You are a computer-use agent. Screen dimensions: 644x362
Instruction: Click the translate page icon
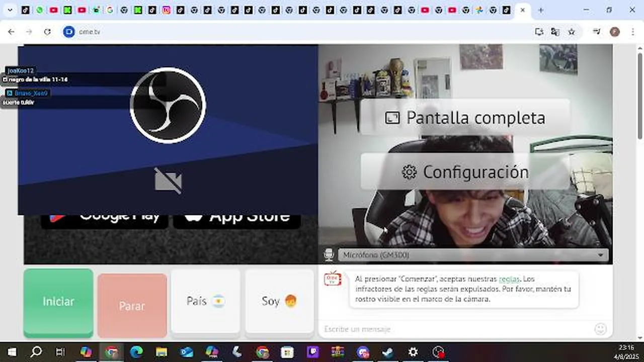[x=555, y=32]
